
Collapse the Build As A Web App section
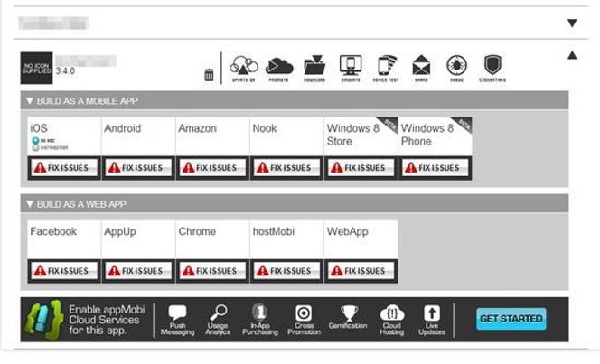coord(30,204)
